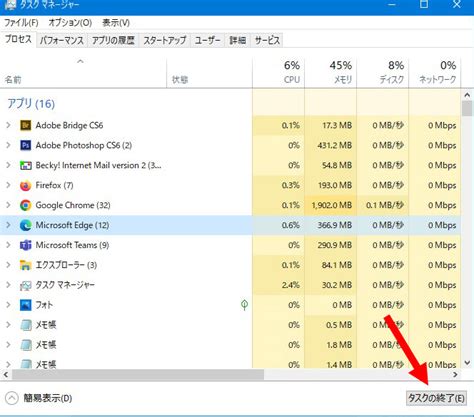The width and height of the screenshot is (474, 417).
Task: Select the Microsoft Teams (9) row name
Action: pyautogui.click(x=72, y=245)
